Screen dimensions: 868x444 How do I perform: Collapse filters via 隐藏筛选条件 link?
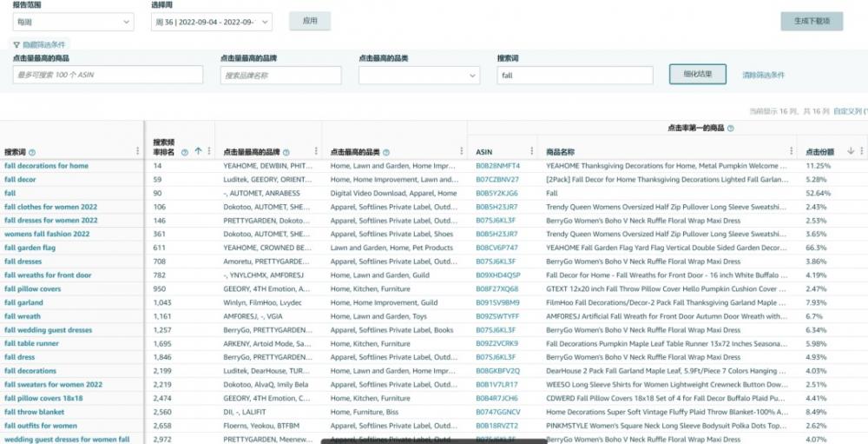tap(43, 45)
